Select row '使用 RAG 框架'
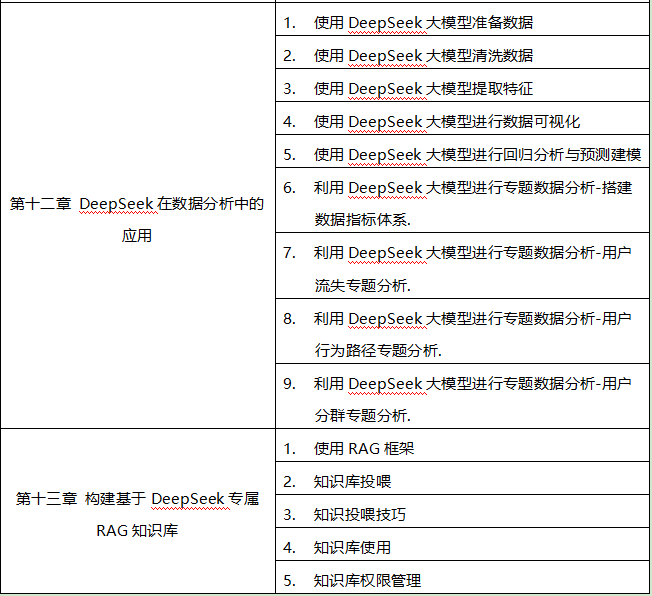The height and width of the screenshot is (596, 652). click(x=462, y=445)
